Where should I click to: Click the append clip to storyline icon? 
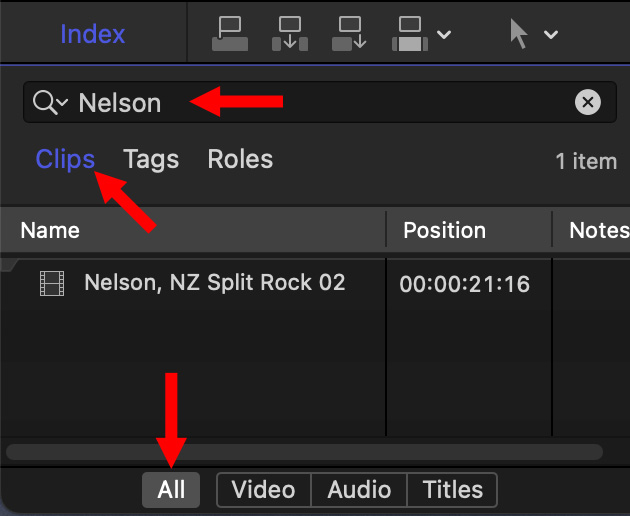coord(350,35)
